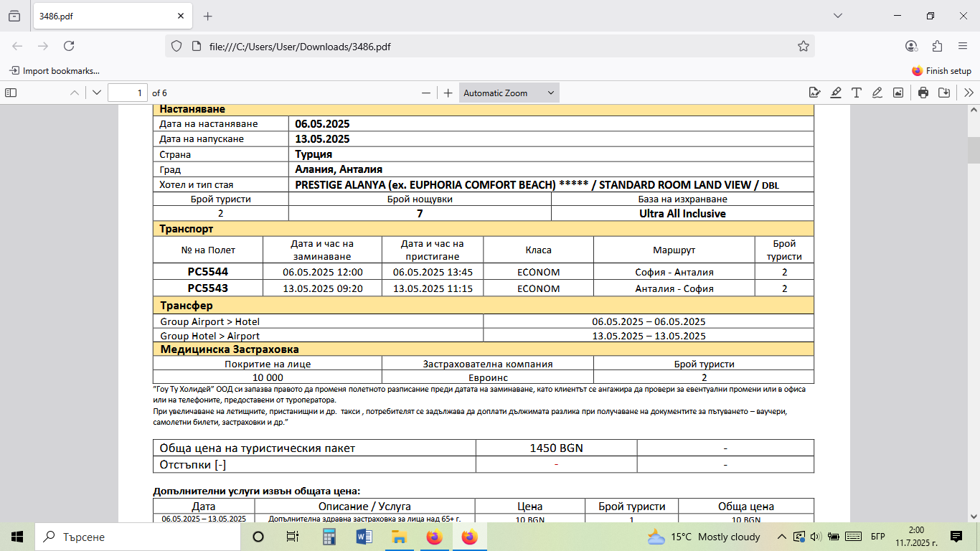Select the draw pencil tool
980x551 pixels.
point(877,93)
